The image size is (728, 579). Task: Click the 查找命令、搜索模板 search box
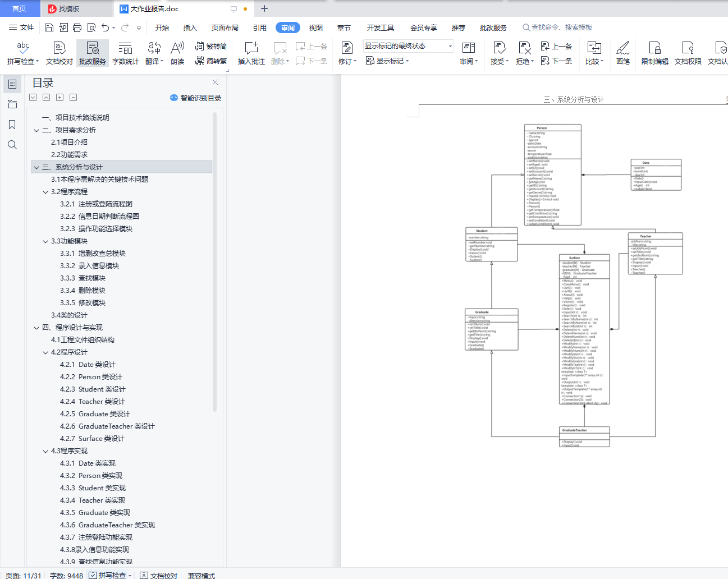tap(558, 27)
